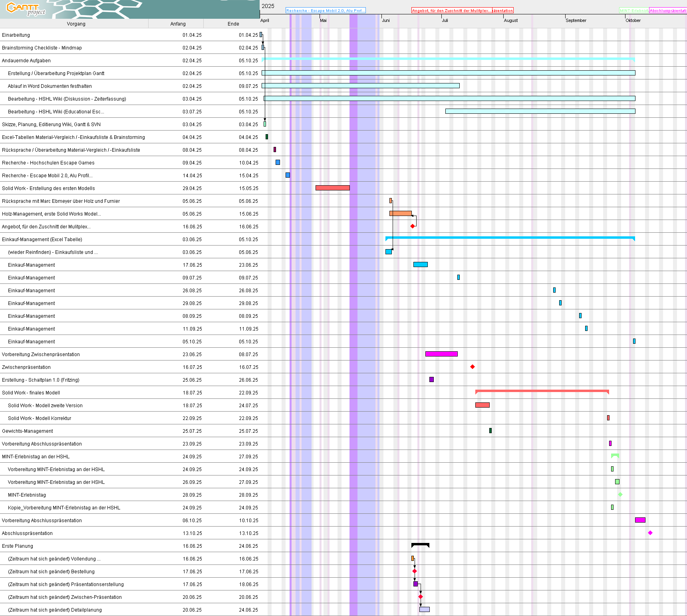
Task: Click the Bestellung milestone diamond
Action: [x=415, y=571]
